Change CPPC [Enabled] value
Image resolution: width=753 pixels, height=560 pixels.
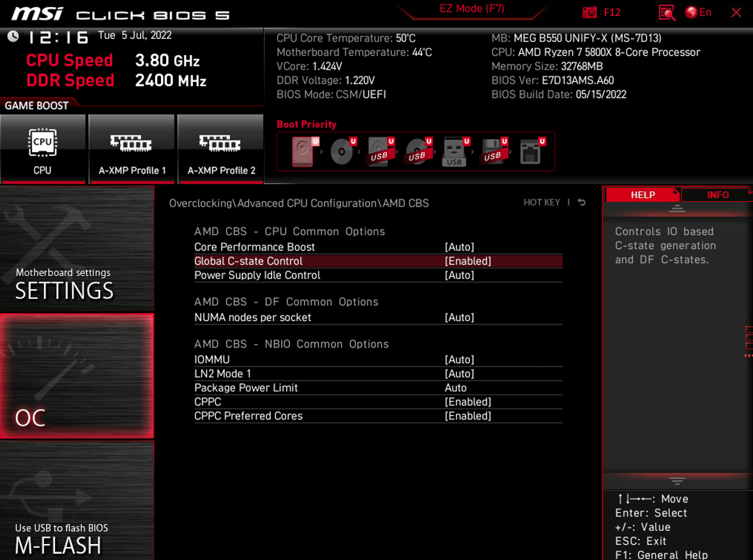468,402
